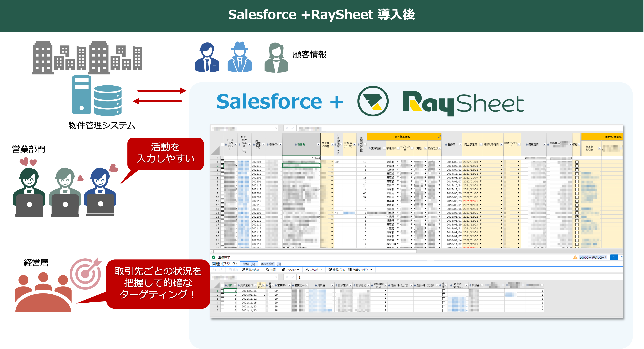Select the highlighted 物件名 cell in row 2
644x349 pixels.
click(x=301, y=166)
